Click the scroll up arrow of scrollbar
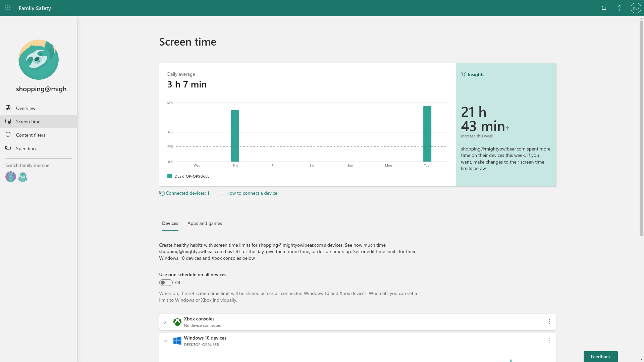The image size is (644, 362). pos(641,19)
